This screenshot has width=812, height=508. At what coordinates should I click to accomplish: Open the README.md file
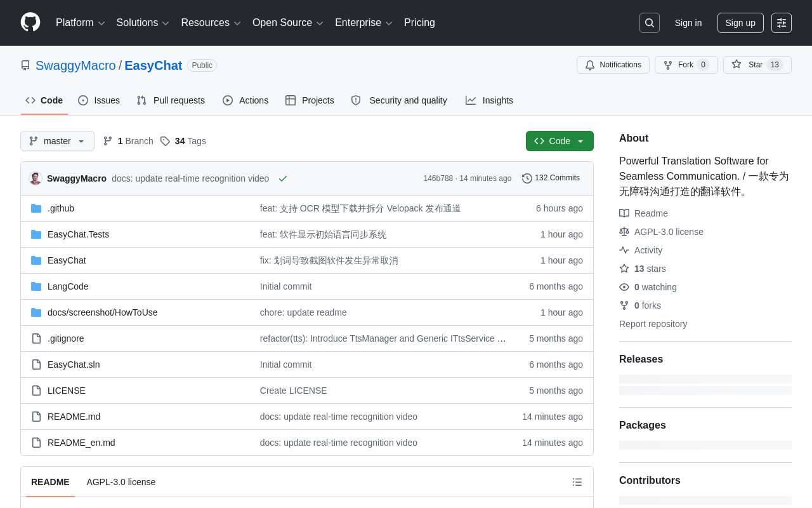(74, 417)
